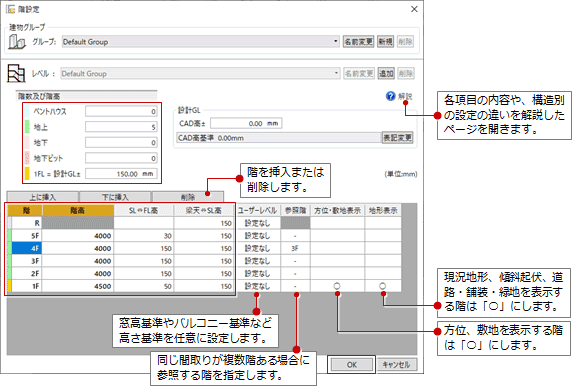The height and width of the screenshot is (390, 572).
Task: Click the 5F SL⇔FL高 30 cell
Action: (144, 236)
